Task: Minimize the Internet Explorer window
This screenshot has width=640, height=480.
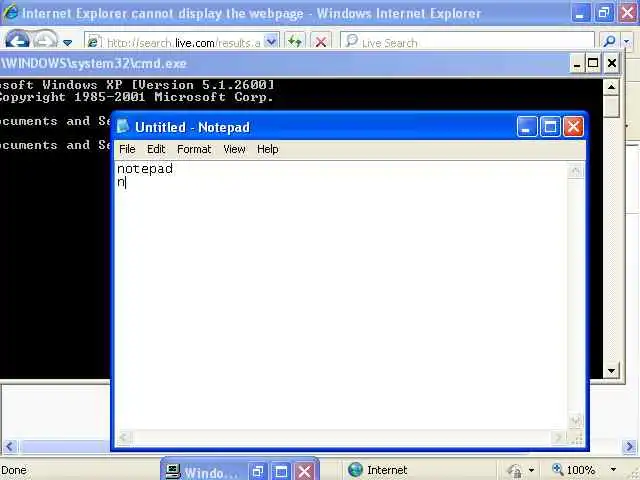Action: click(580, 13)
